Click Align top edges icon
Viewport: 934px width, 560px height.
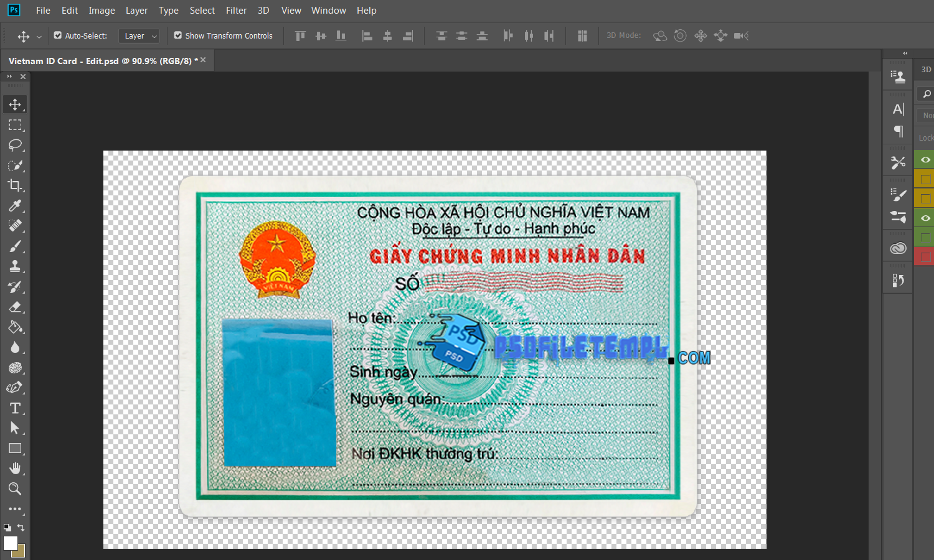(x=301, y=36)
